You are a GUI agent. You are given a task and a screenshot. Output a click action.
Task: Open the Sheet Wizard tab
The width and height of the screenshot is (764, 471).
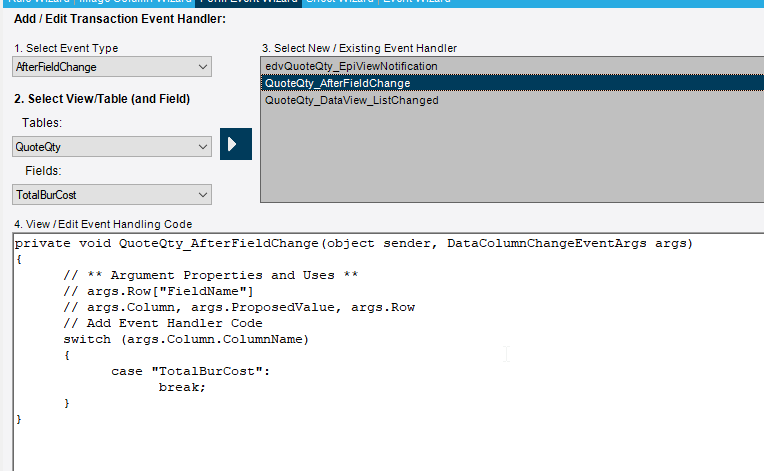[x=340, y=2]
